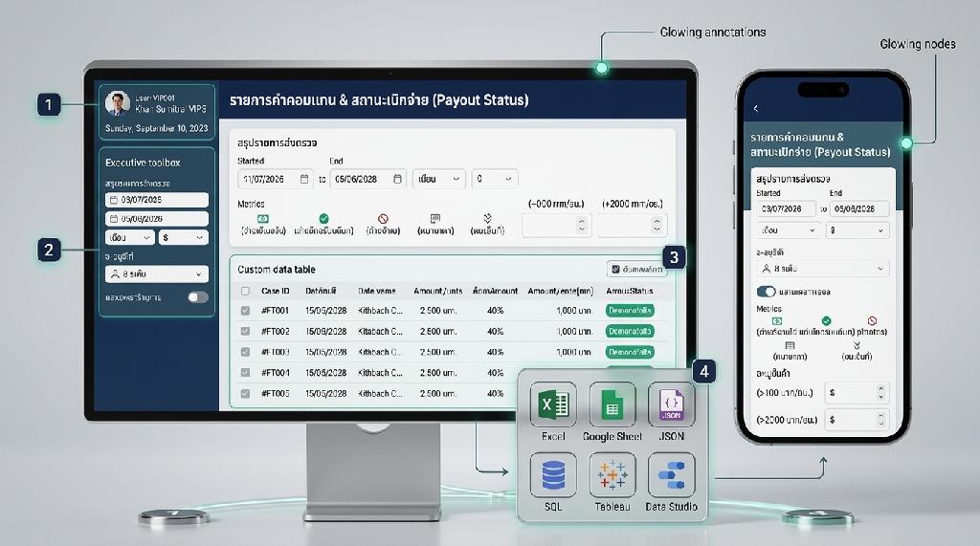Image resolution: width=980 pixels, height=546 pixels.
Task: Check the box for case #FT001
Action: (245, 311)
